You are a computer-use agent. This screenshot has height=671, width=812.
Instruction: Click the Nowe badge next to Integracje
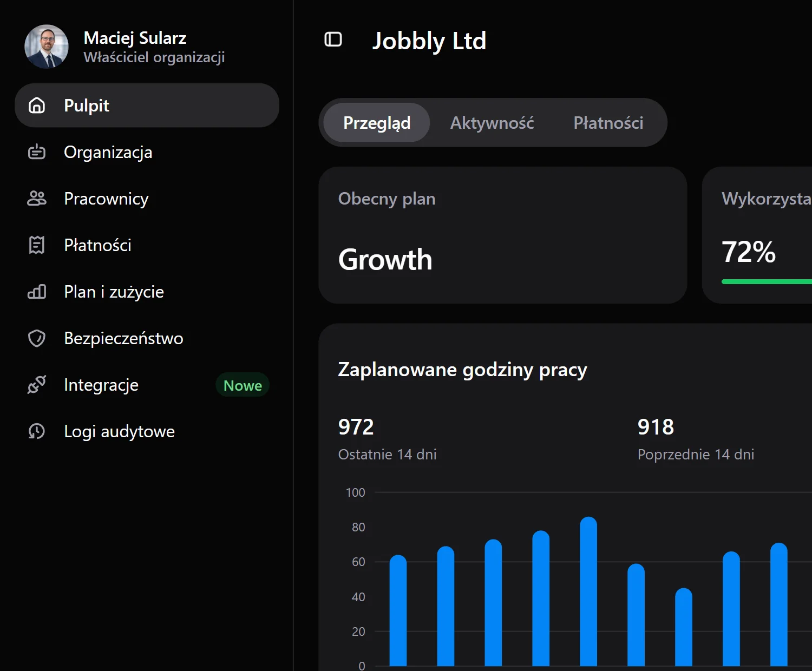coord(243,385)
